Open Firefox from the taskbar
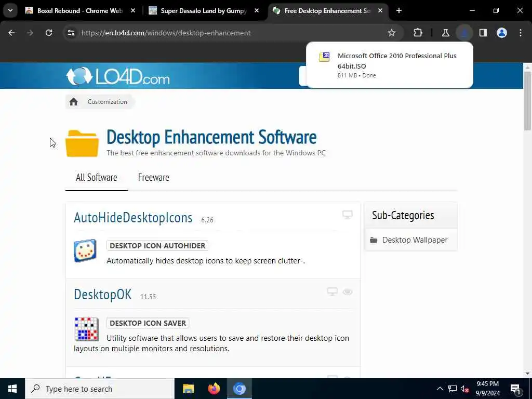Viewport: 532px width, 399px height. pyautogui.click(x=214, y=389)
